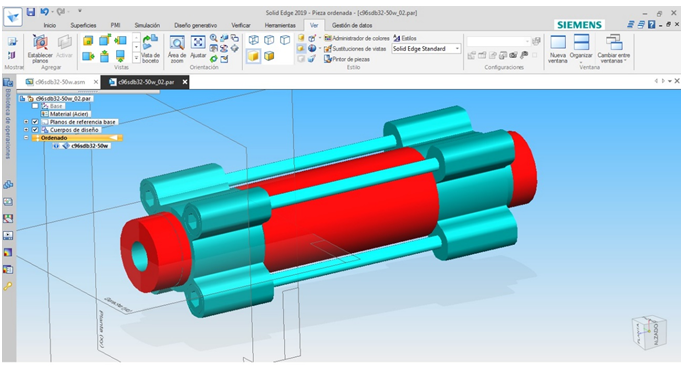Select the yellow key icon in left sidebar
This screenshot has height=366, width=682.
point(8,286)
